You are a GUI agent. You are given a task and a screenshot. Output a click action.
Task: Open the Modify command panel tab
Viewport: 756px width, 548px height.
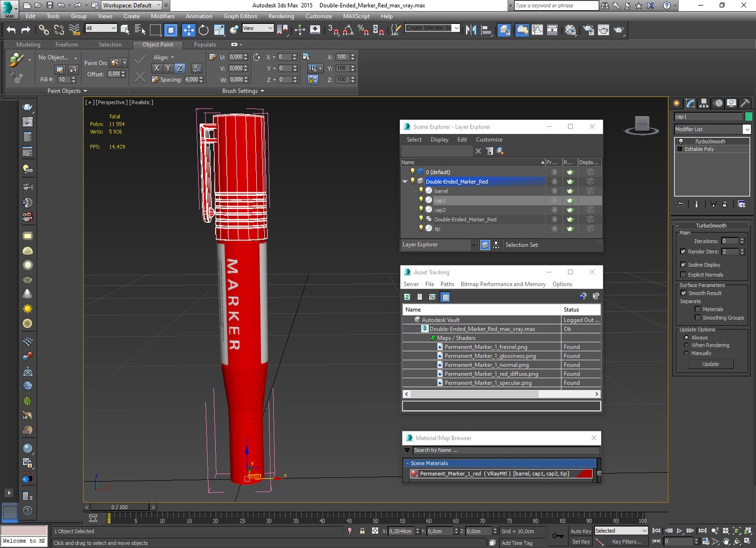coord(691,103)
